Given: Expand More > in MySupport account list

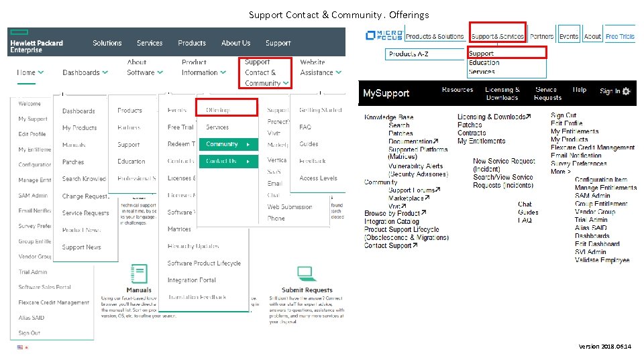Looking at the screenshot, I should pyautogui.click(x=561, y=172).
